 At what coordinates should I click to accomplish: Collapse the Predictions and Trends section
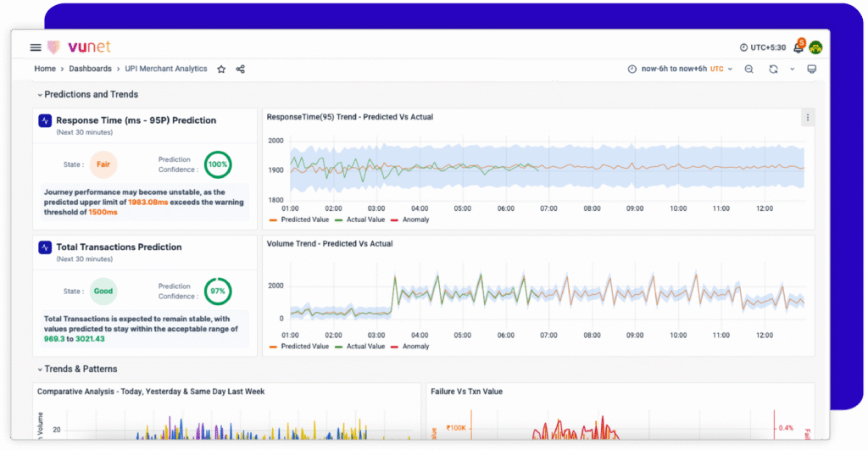click(39, 95)
